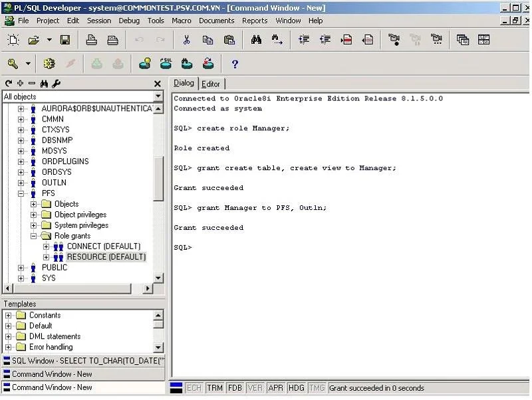Click the Execute gear icon
This screenshot has width=532, height=400.
49,64
